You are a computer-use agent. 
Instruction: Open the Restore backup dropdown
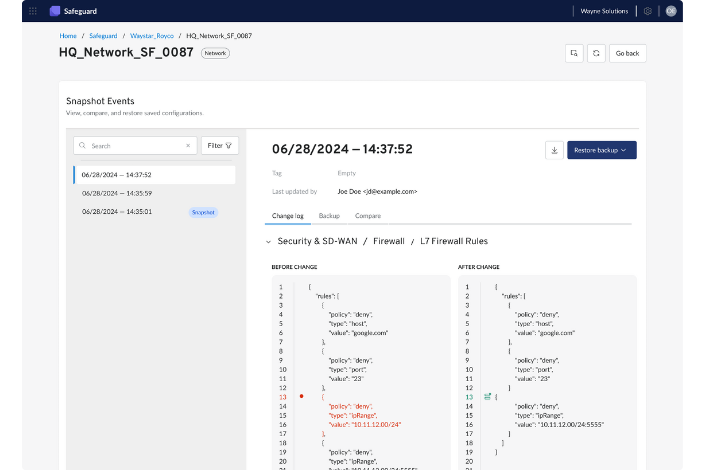coord(602,150)
